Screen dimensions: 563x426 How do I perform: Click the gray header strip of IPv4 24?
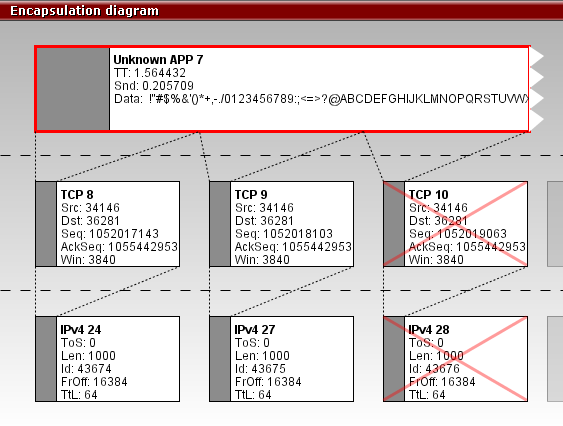click(46, 359)
